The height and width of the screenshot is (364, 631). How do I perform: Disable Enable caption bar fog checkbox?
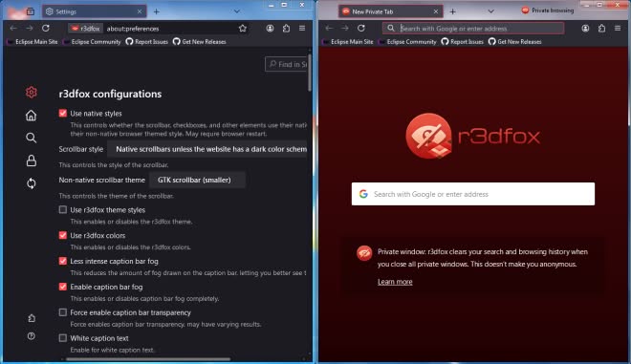point(63,287)
